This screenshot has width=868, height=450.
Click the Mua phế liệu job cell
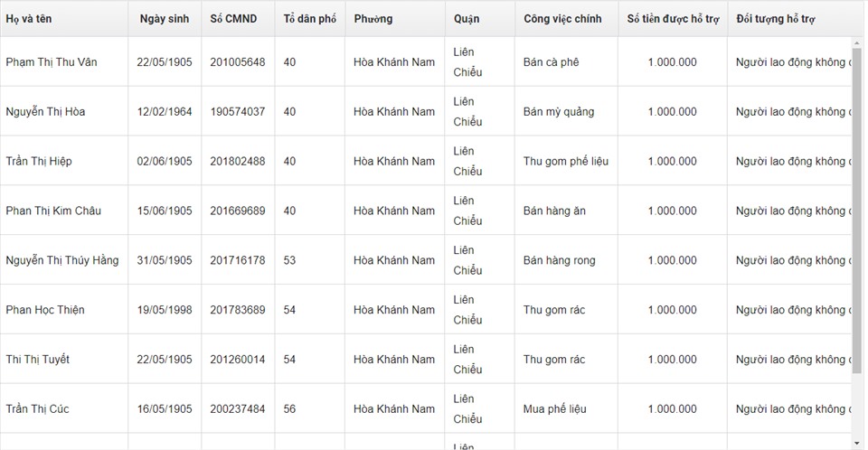click(566, 408)
